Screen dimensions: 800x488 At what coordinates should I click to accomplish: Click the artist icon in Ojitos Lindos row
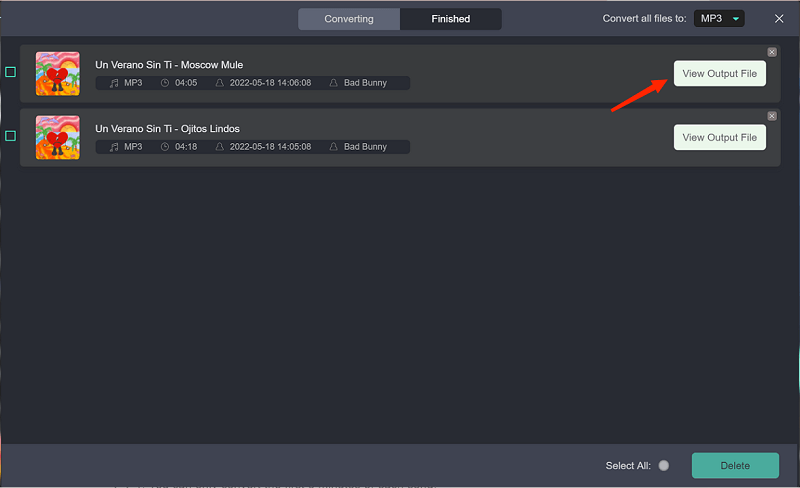pos(333,147)
